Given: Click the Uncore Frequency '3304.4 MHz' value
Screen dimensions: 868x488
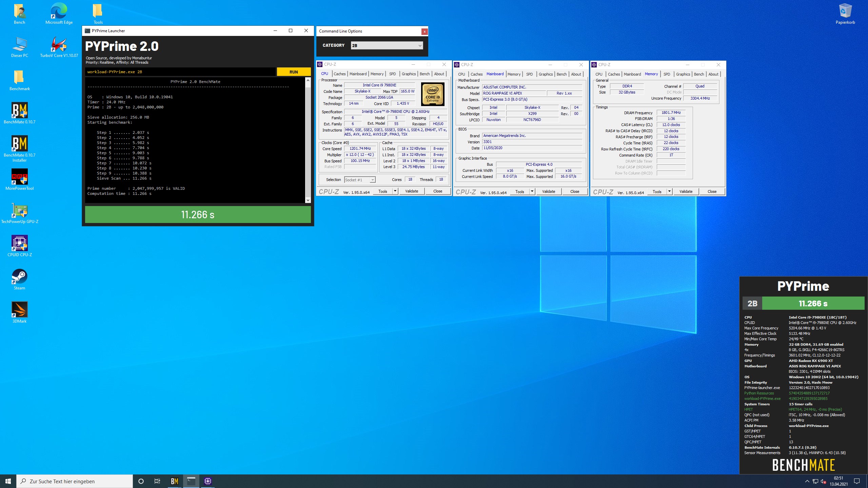Looking at the screenshot, I should point(700,98).
